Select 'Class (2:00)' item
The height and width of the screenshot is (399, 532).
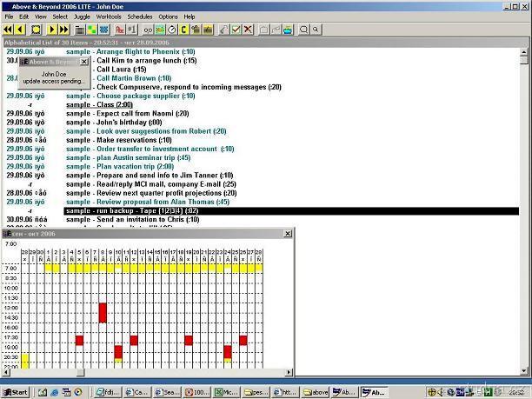[115, 104]
